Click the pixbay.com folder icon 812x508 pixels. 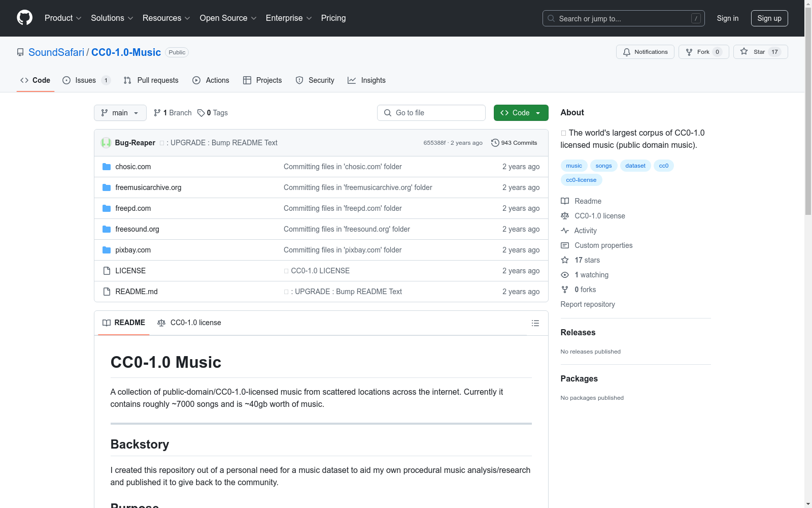[107, 250]
